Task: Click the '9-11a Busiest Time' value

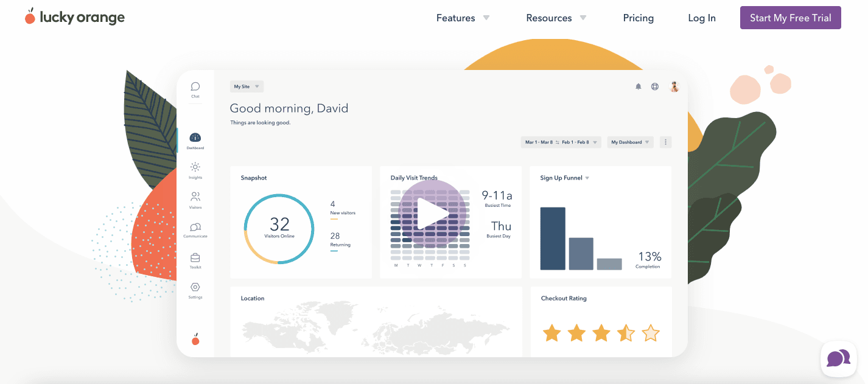Action: point(497,198)
